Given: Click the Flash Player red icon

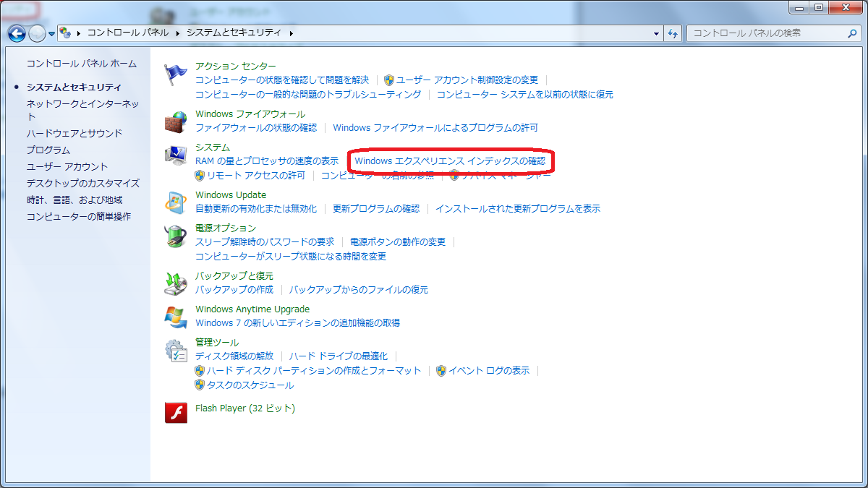Looking at the screenshot, I should [176, 412].
